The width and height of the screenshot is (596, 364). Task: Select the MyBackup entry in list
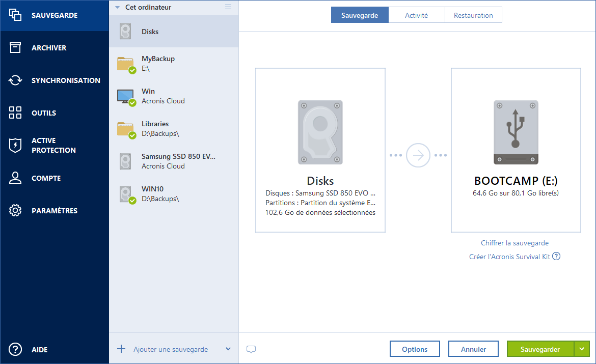(x=173, y=64)
